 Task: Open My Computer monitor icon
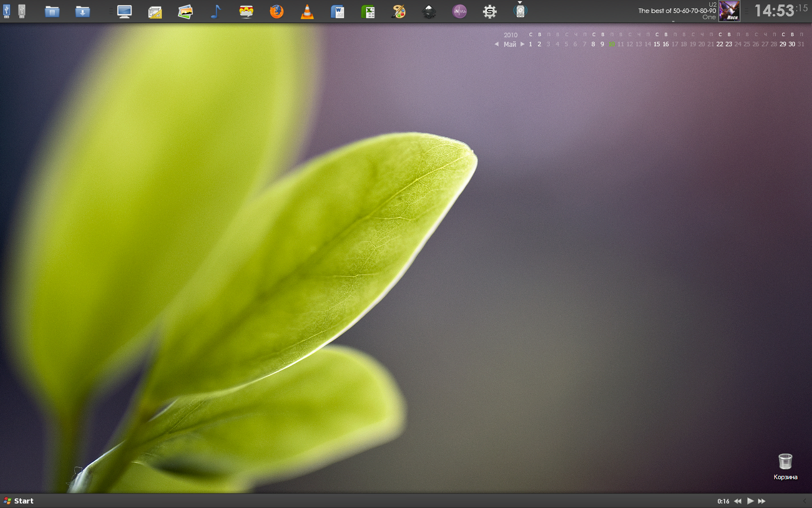point(124,11)
